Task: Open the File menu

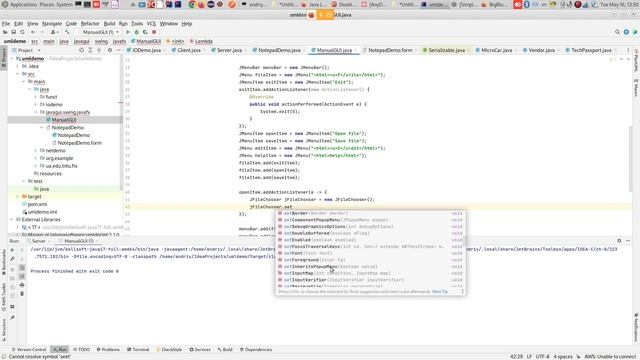Action: coord(6,24)
